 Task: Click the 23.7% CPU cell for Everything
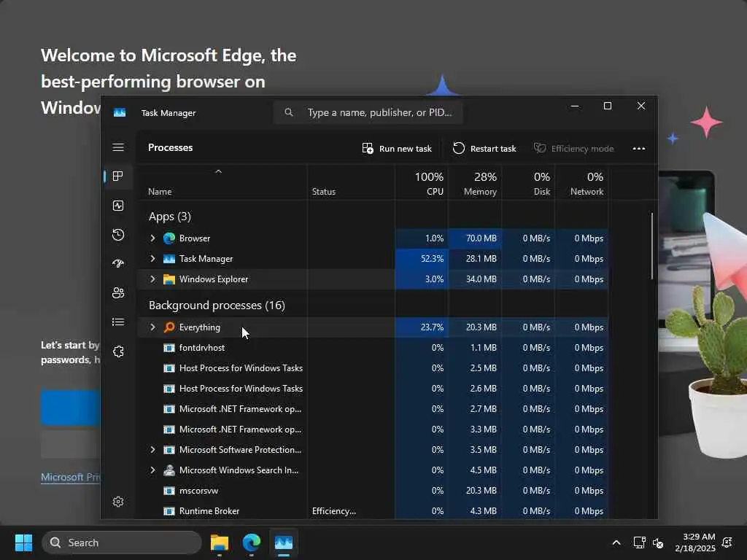click(x=422, y=327)
